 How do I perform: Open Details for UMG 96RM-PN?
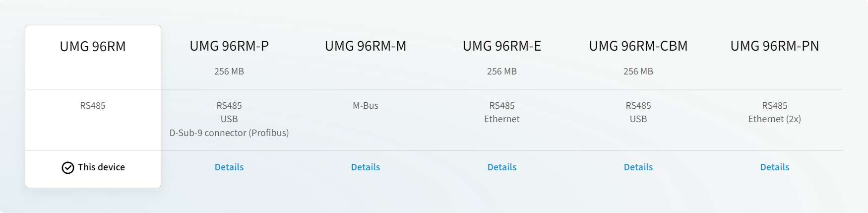click(775, 167)
